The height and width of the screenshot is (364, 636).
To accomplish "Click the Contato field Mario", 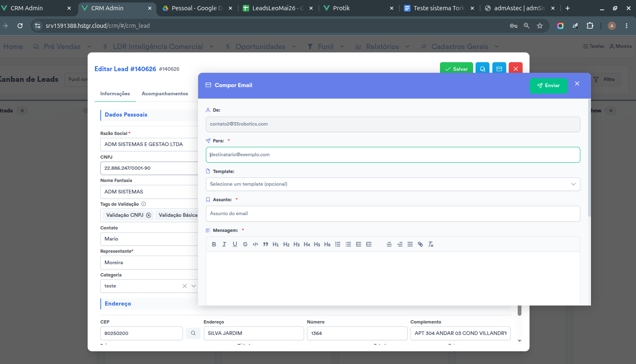I will point(149,239).
